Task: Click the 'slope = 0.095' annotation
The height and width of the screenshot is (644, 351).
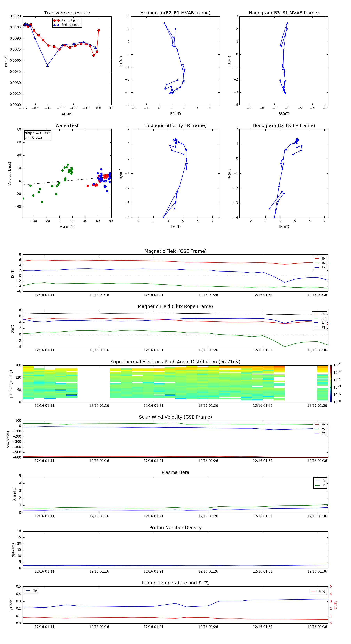Action: click(37, 133)
